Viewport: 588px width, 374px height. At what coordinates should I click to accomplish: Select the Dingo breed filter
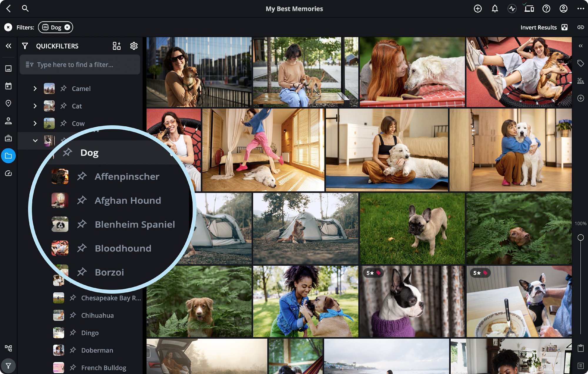[x=90, y=333]
